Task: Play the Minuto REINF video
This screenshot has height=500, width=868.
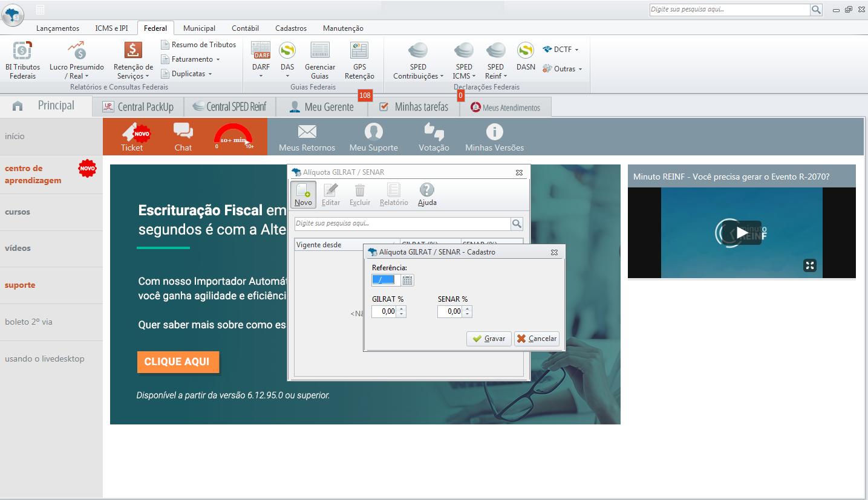Action: click(742, 232)
